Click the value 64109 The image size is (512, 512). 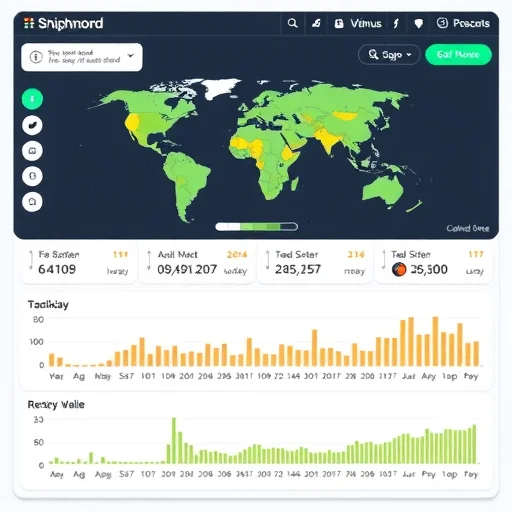[x=57, y=269]
